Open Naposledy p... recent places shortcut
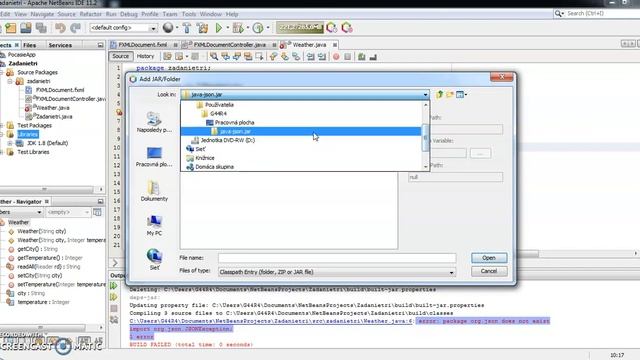 click(154, 122)
